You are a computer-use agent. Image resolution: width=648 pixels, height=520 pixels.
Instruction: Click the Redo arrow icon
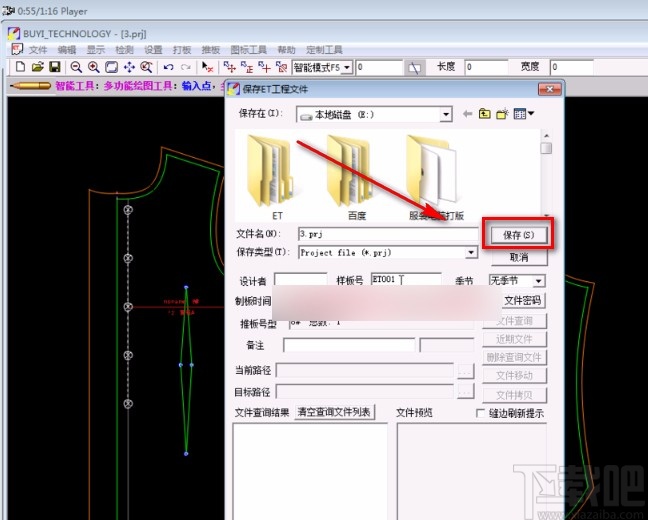[186, 67]
